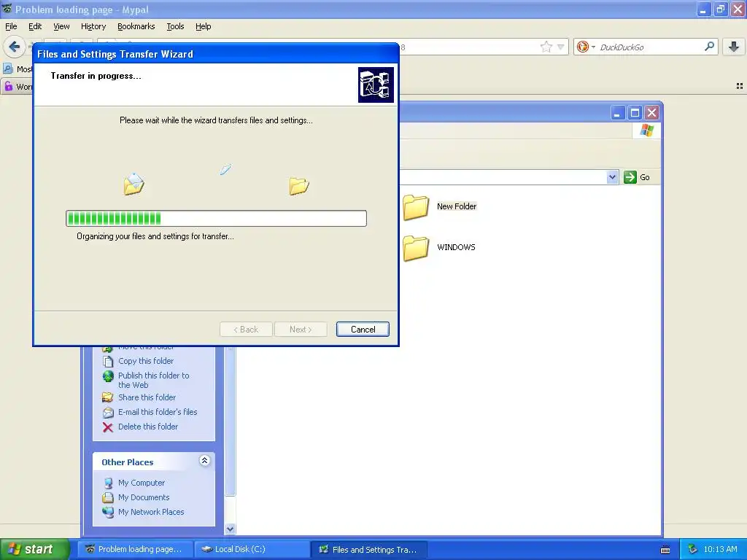
Task: Click the Share this folder icon
Action: (108, 397)
